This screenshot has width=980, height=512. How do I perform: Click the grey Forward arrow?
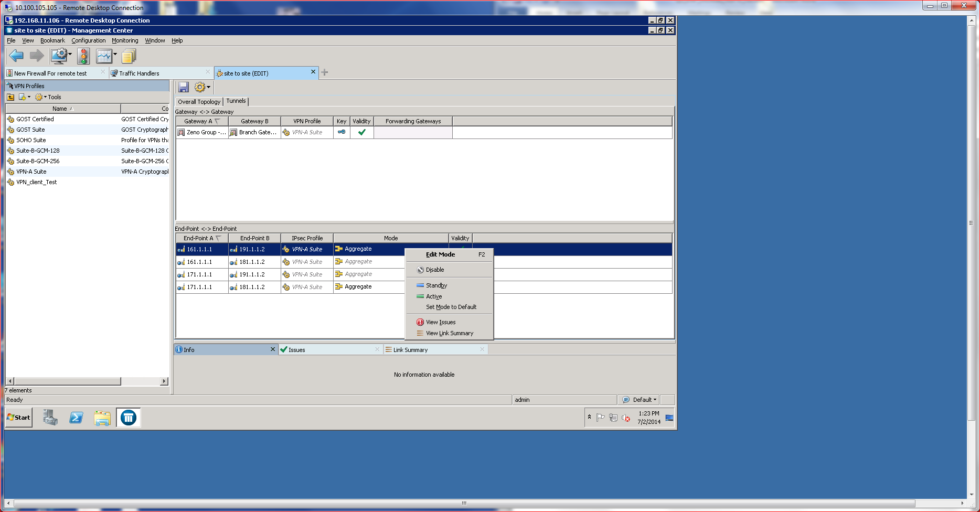tap(37, 56)
